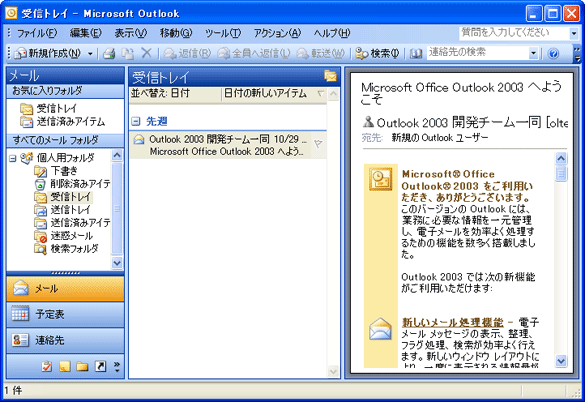Open the Folder List icon in the navigation pane
This screenshot has height=402, width=585.
pyautogui.click(x=82, y=367)
